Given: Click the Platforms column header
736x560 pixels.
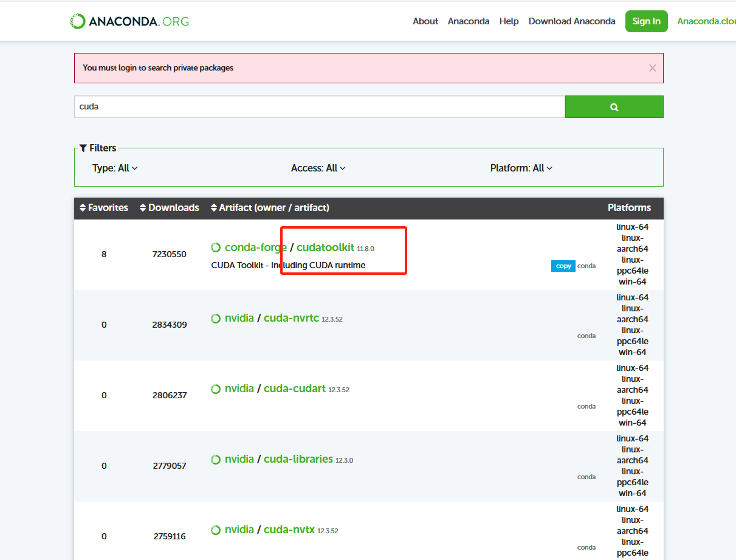Looking at the screenshot, I should 629,208.
